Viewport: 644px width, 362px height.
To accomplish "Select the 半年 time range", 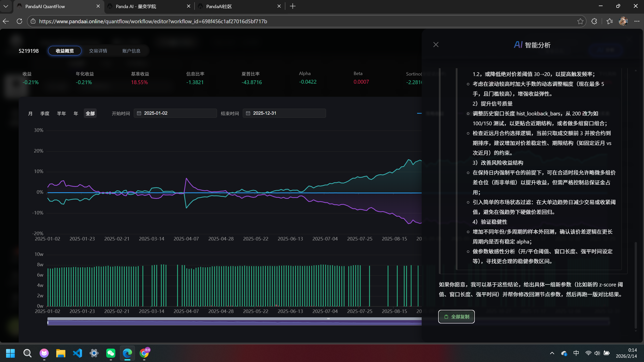I will [61, 113].
